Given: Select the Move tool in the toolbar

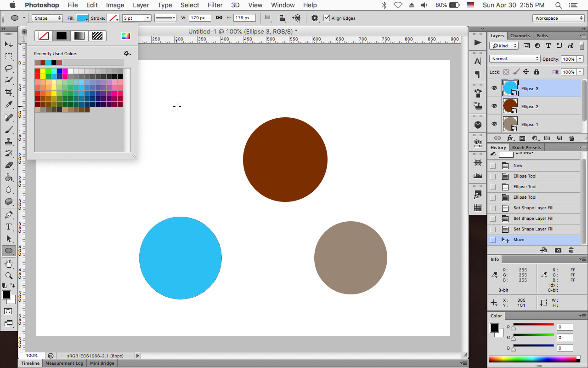Looking at the screenshot, I should (8, 44).
